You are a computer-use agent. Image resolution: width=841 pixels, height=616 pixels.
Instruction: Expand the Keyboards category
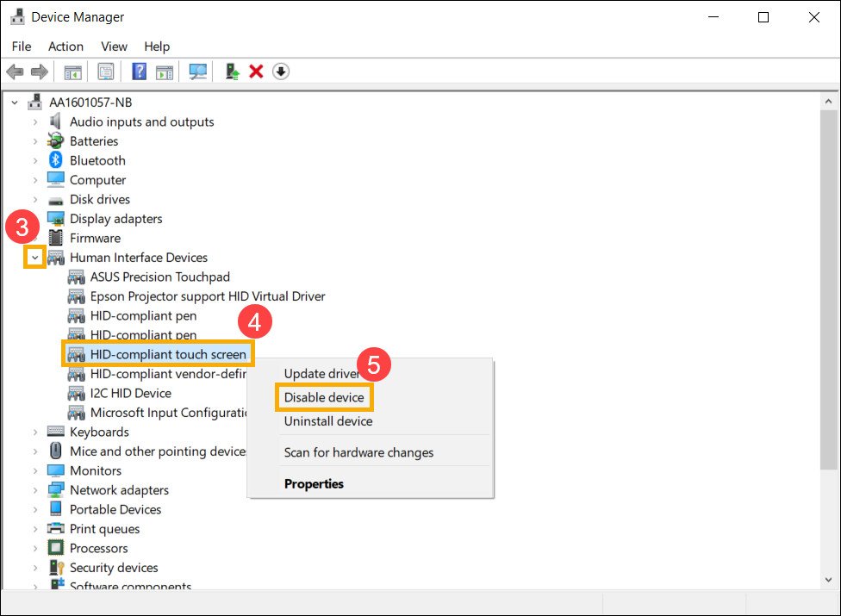35,432
